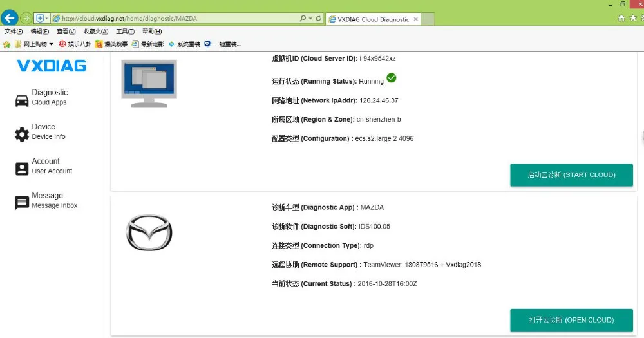Open 网上购物 bookmark folder
Viewport: 644px width, 338px height.
(35, 44)
